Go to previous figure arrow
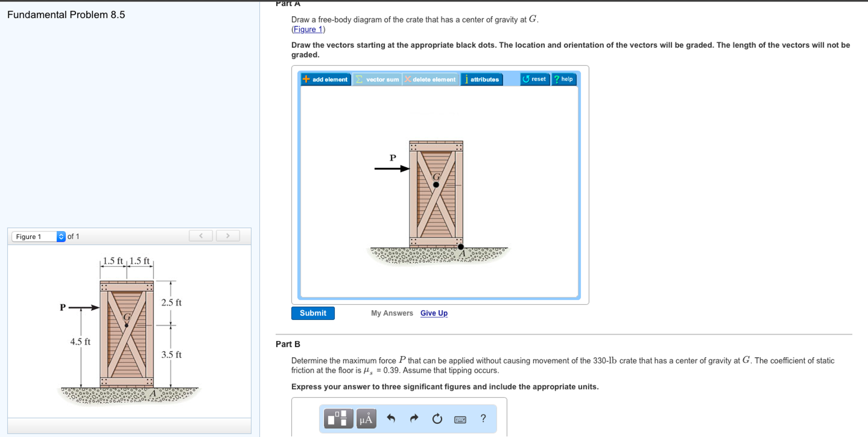This screenshot has height=437, width=868. point(201,236)
